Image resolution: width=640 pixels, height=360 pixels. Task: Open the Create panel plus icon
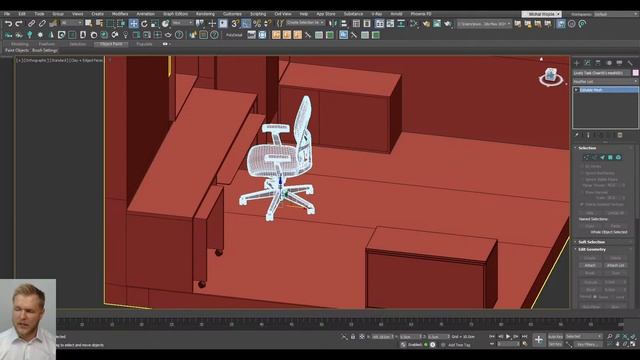577,63
